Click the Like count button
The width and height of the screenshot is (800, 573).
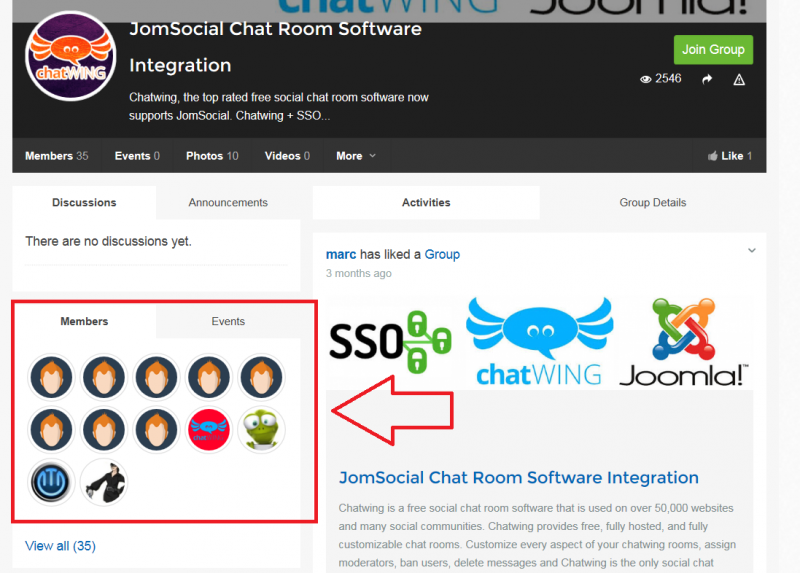(x=730, y=156)
